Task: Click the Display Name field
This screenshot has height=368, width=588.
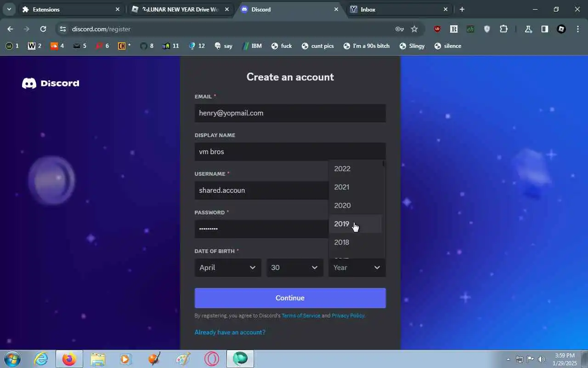Action: [290, 152]
